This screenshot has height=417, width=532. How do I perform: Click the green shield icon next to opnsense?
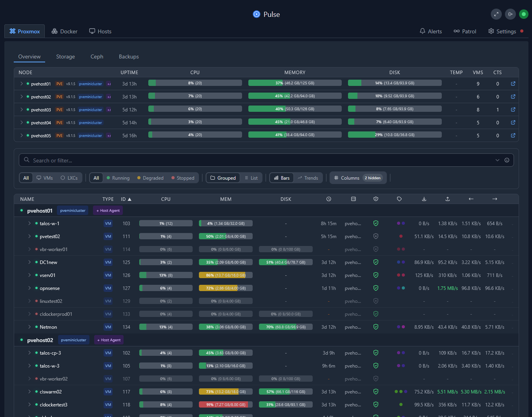[376, 288]
